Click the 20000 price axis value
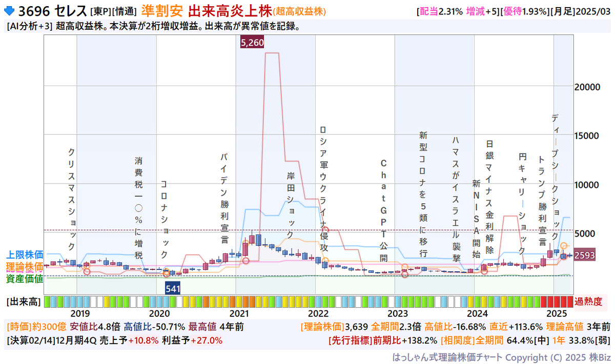The image size is (615, 364). coord(588,87)
